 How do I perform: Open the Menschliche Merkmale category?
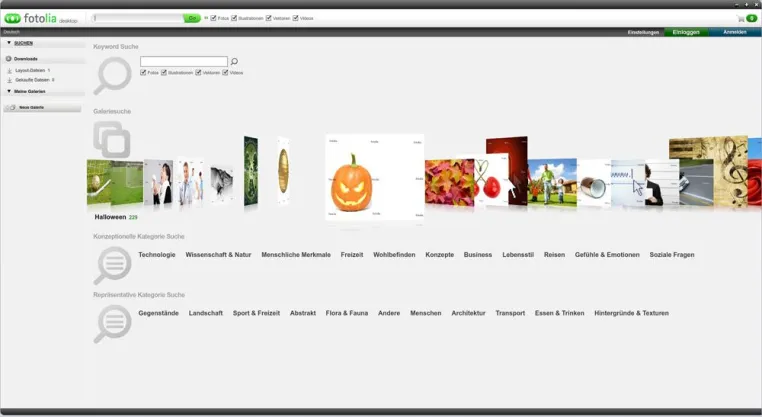296,255
